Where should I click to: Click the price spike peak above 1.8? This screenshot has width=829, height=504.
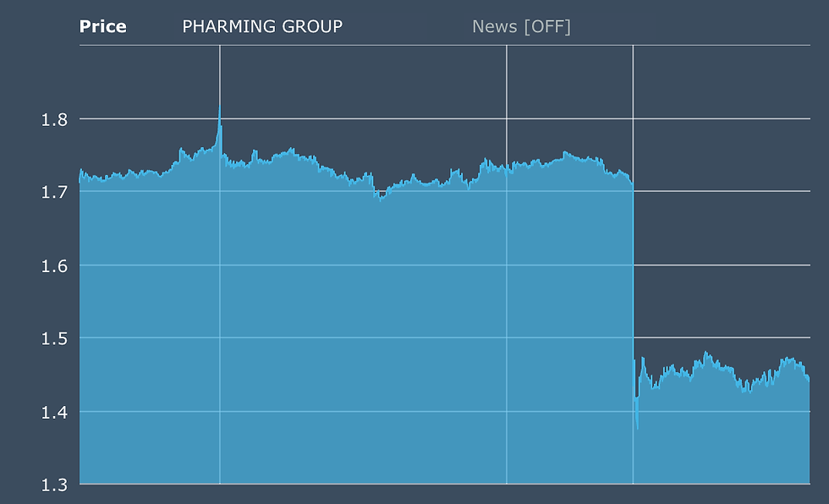pos(220,107)
